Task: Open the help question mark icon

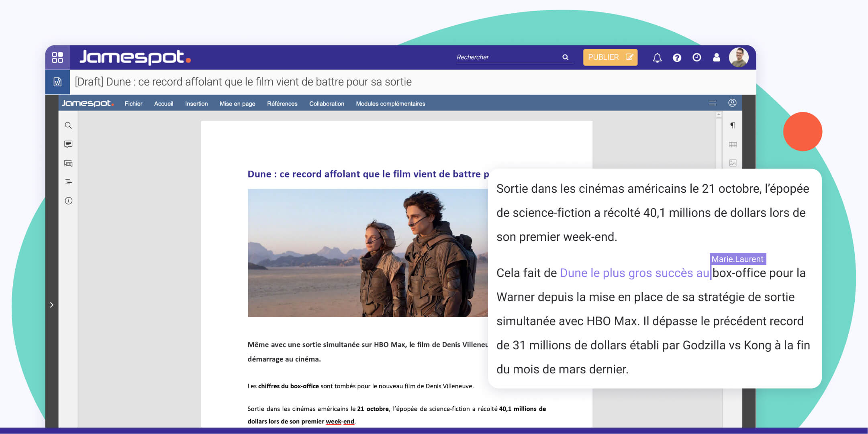Action: pyautogui.click(x=677, y=58)
